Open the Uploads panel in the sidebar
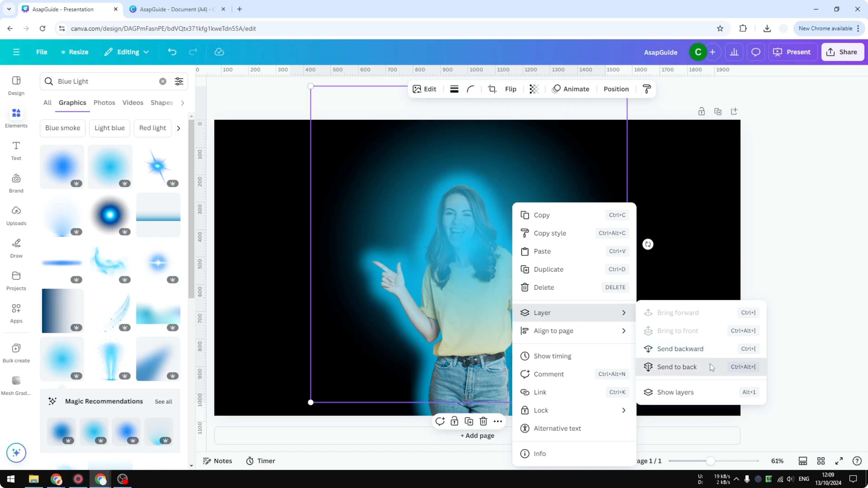Screen dimensions: 868x488 pos(16,215)
